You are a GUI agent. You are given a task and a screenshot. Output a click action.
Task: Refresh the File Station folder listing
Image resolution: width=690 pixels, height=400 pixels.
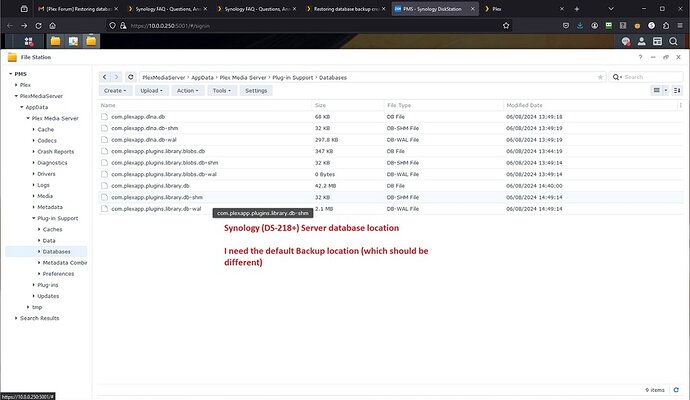tap(131, 77)
